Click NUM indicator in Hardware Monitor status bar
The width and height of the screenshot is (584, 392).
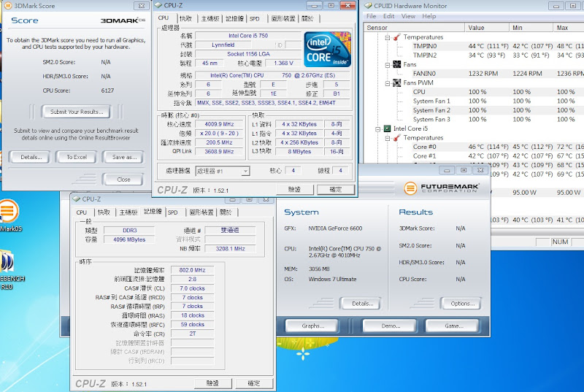coord(560,242)
